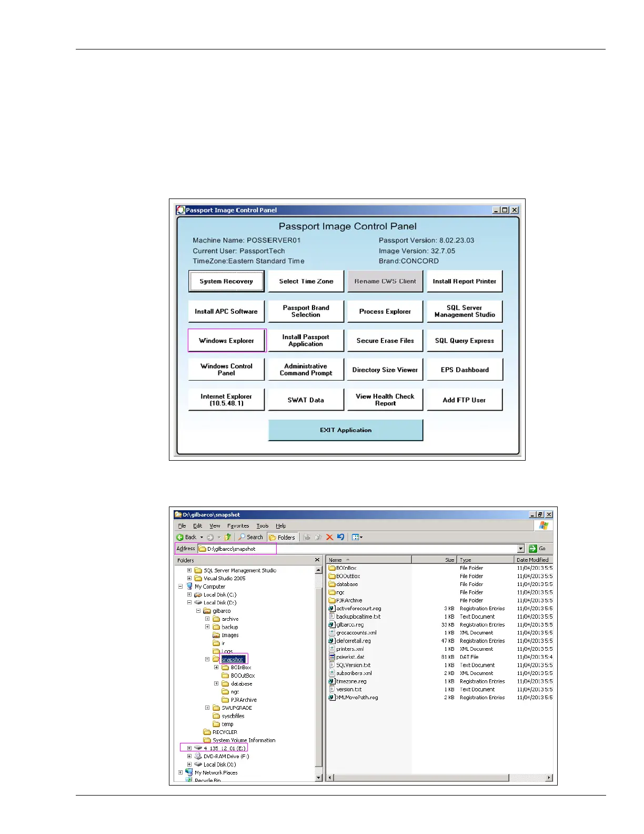Select RECYCLER folder in the tree
This screenshot has height=834, width=644.
click(225, 732)
